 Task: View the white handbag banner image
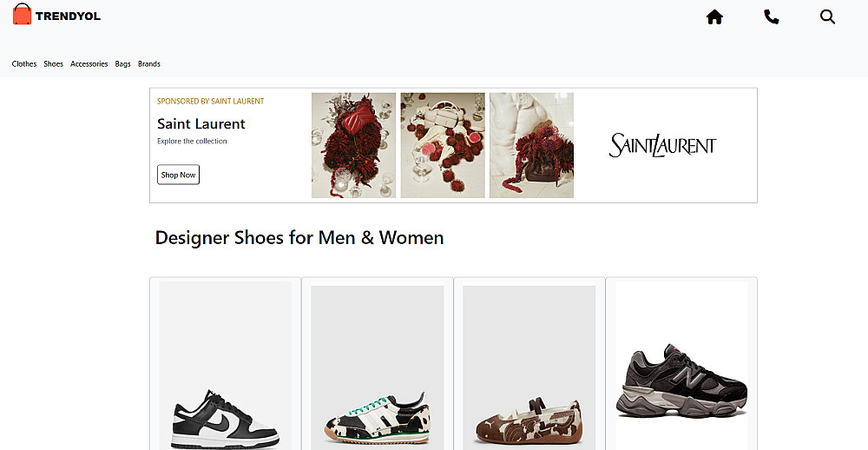(443, 145)
